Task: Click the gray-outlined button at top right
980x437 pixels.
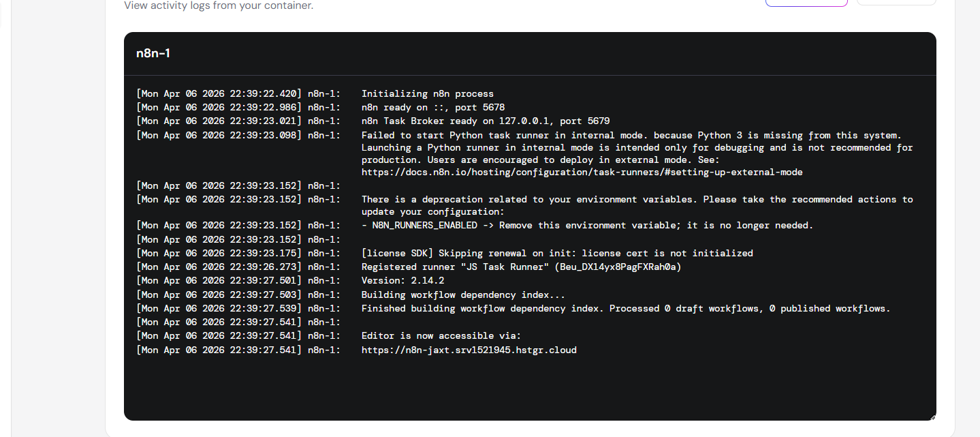Action: coord(896,3)
